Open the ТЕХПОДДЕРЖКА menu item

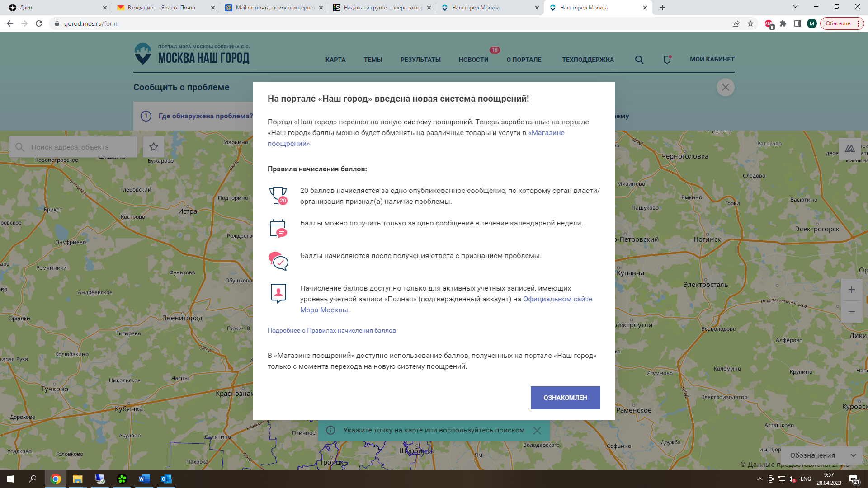(x=588, y=60)
